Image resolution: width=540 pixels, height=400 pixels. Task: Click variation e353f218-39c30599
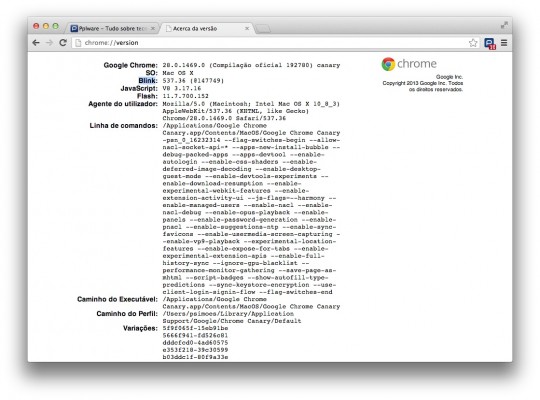coord(195,350)
